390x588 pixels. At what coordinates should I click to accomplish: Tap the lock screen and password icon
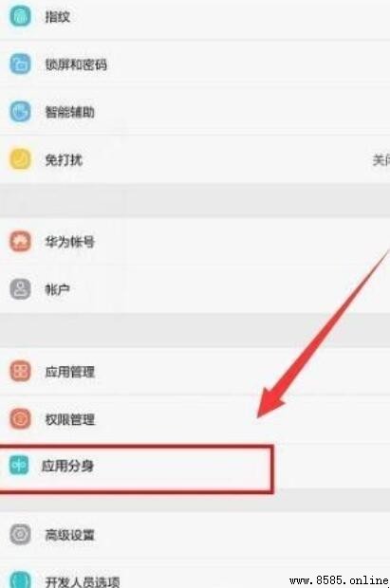point(20,64)
